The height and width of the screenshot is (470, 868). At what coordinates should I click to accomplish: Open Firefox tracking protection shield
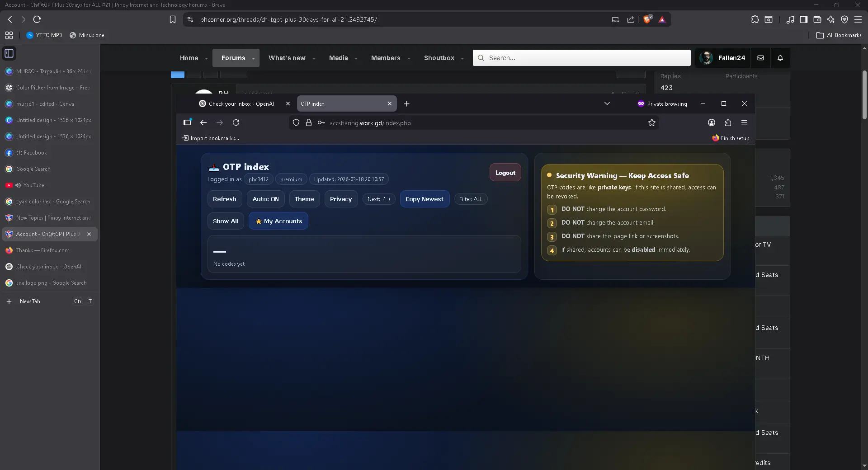pyautogui.click(x=296, y=122)
